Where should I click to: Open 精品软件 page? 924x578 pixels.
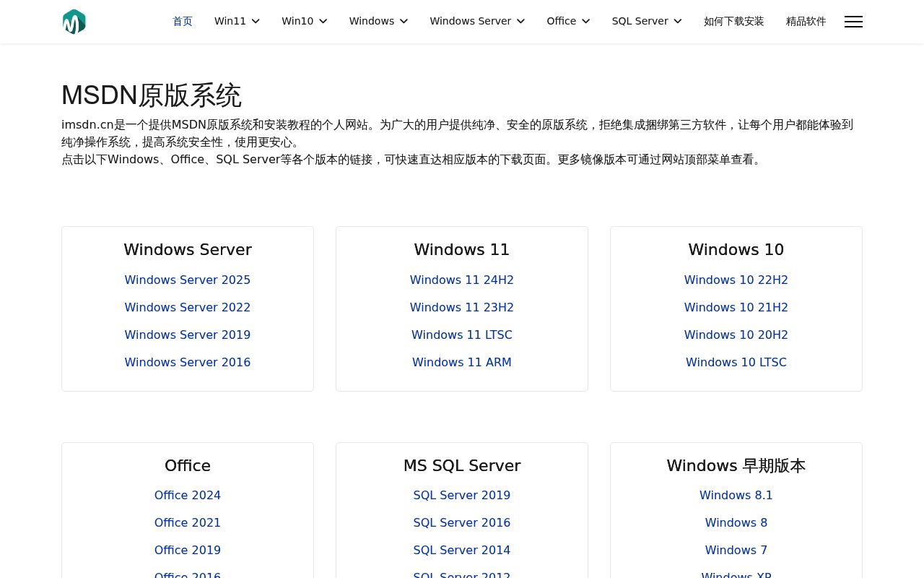click(x=806, y=22)
